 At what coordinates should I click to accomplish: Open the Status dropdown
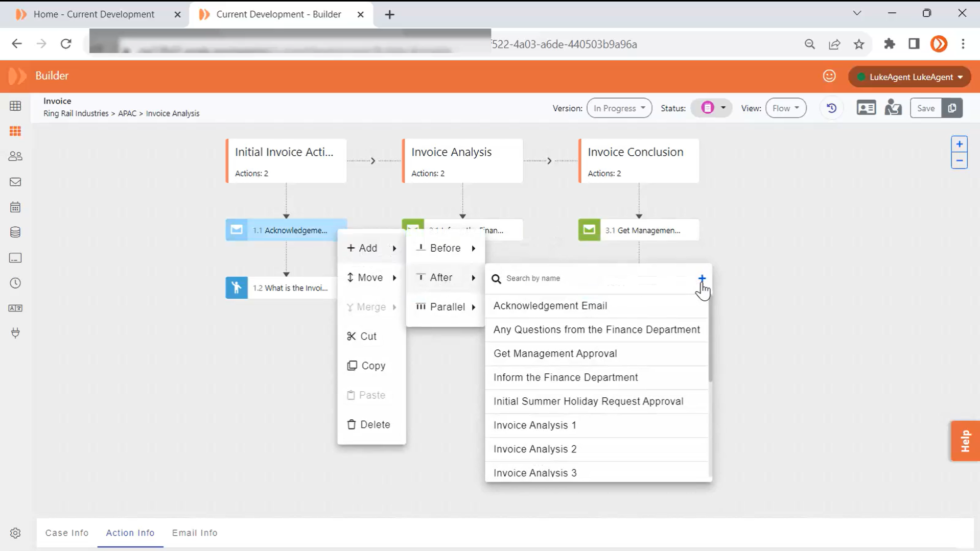coord(712,108)
